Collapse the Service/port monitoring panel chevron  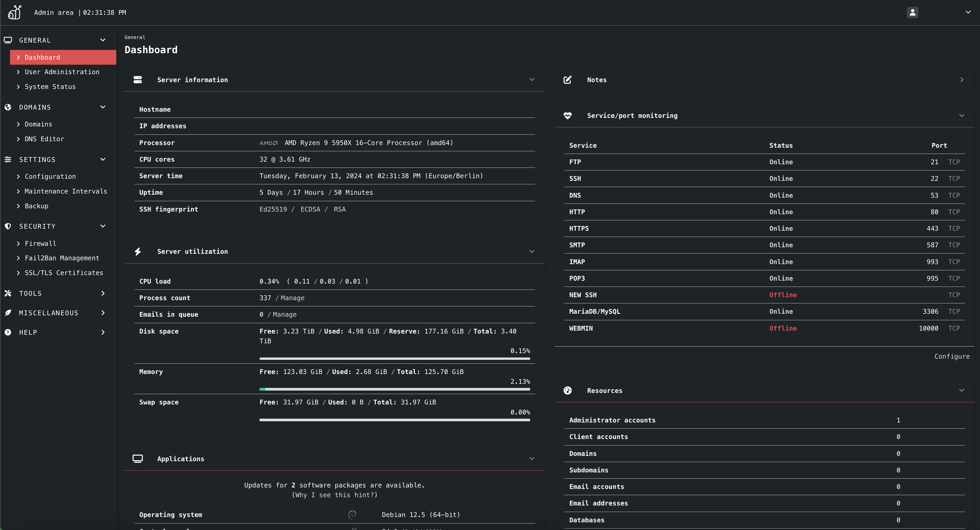tap(961, 116)
